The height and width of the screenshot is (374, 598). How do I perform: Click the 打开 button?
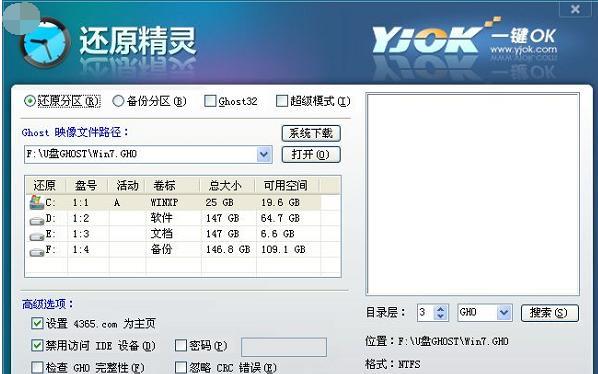[311, 154]
